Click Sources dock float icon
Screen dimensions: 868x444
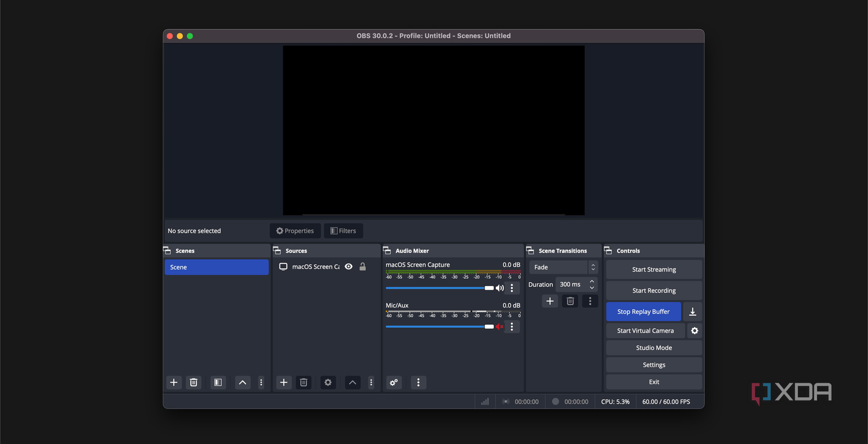pos(277,250)
